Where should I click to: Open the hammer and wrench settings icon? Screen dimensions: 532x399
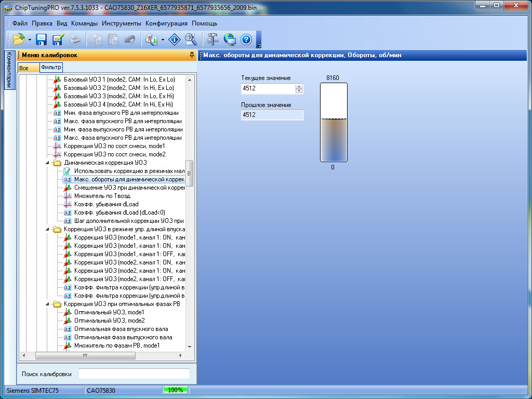(213, 39)
